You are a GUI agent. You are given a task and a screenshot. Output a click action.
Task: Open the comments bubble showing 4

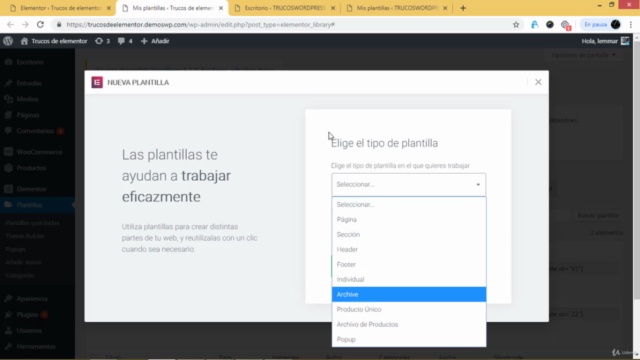coord(125,41)
